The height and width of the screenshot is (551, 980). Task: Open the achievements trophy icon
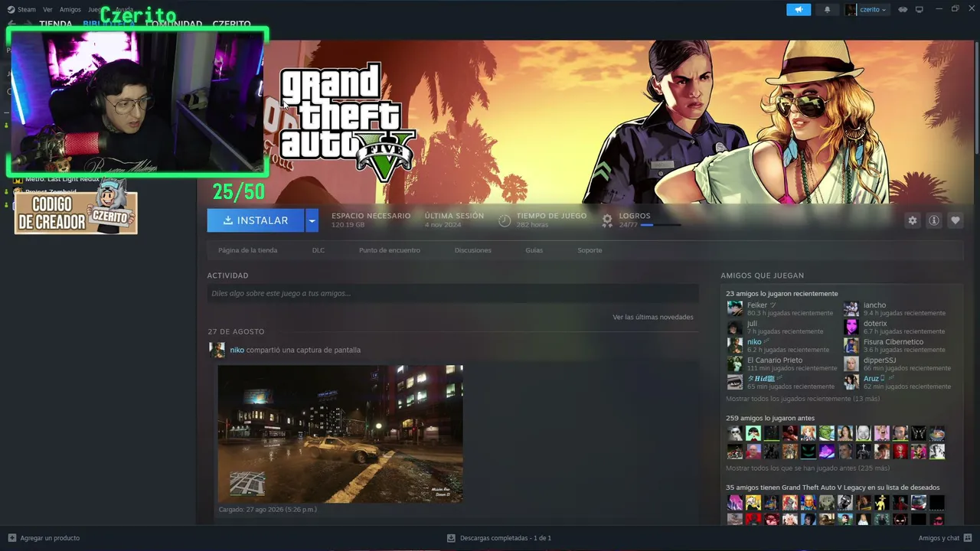(607, 220)
